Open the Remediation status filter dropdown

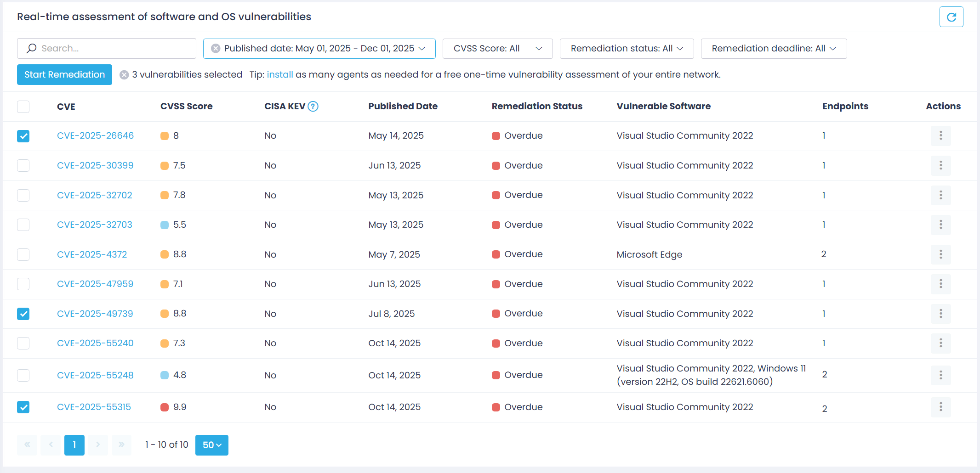coord(627,48)
